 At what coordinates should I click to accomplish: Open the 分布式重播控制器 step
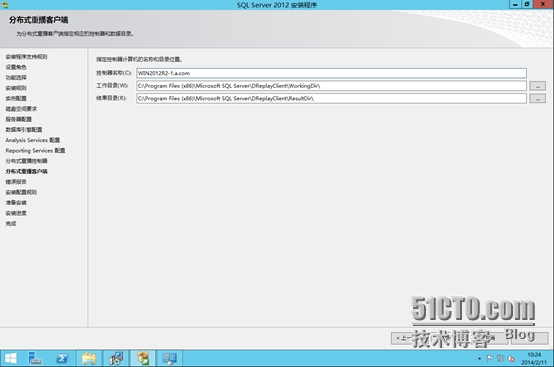click(26, 161)
